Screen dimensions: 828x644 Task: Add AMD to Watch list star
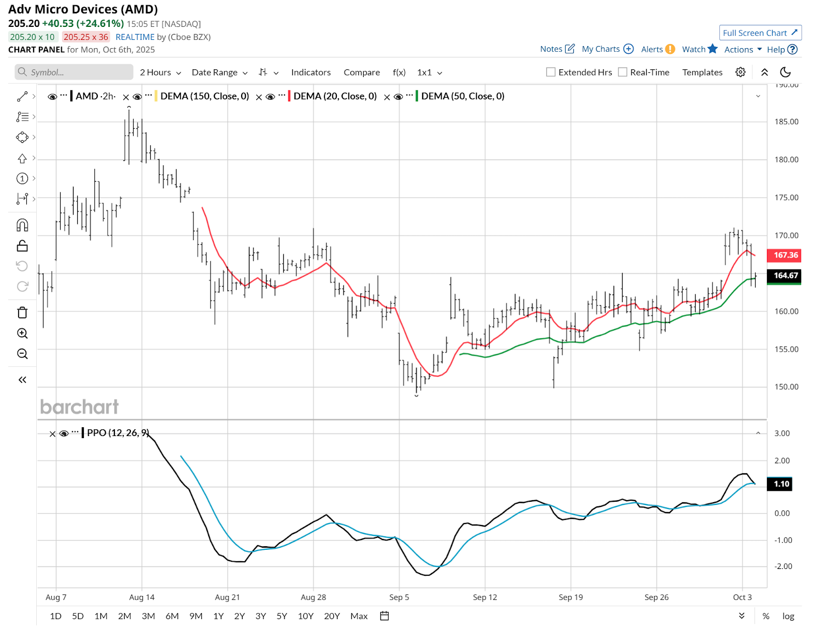713,49
